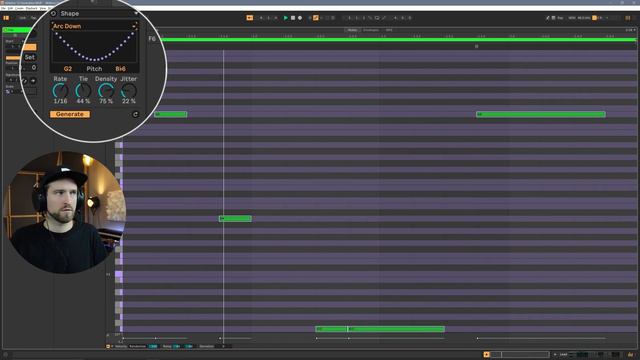Select the first low green note at bottom
640x360 pixels.
[331, 329]
